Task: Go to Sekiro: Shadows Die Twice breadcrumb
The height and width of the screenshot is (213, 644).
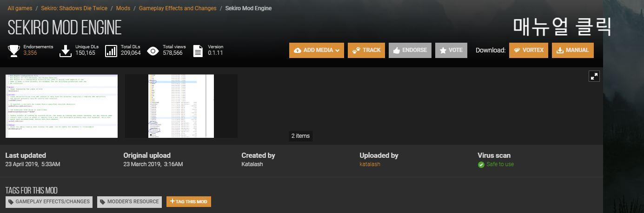Action: click(74, 8)
